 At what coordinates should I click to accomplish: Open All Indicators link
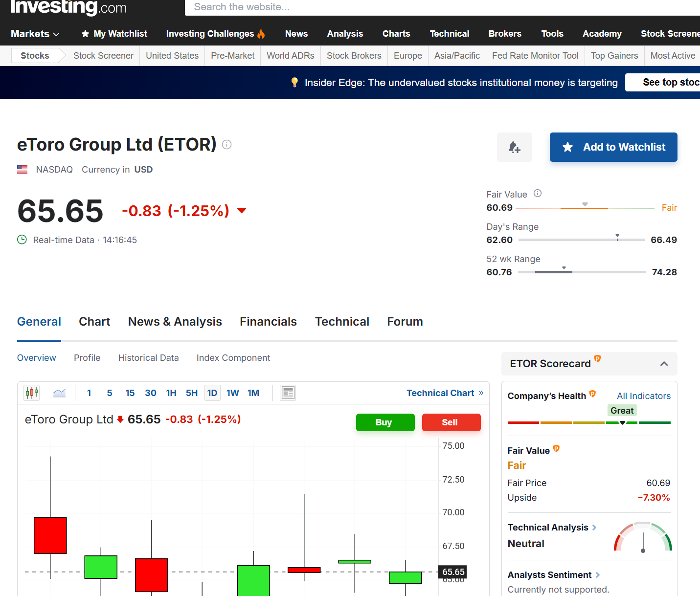[644, 396]
